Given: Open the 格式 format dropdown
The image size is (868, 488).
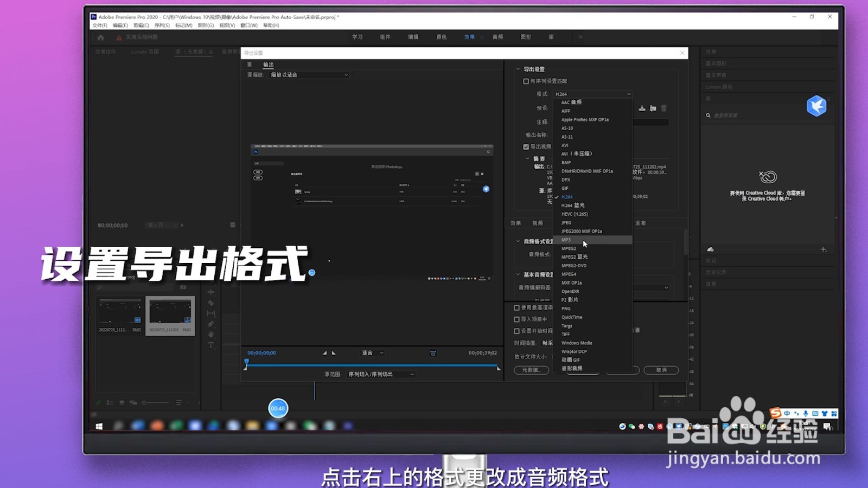Looking at the screenshot, I should (x=592, y=93).
